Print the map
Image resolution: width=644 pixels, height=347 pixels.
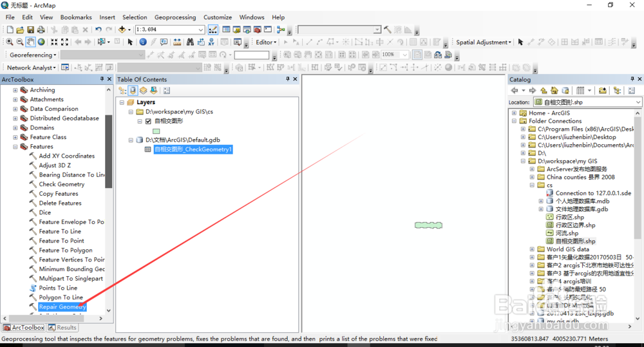tap(41, 30)
